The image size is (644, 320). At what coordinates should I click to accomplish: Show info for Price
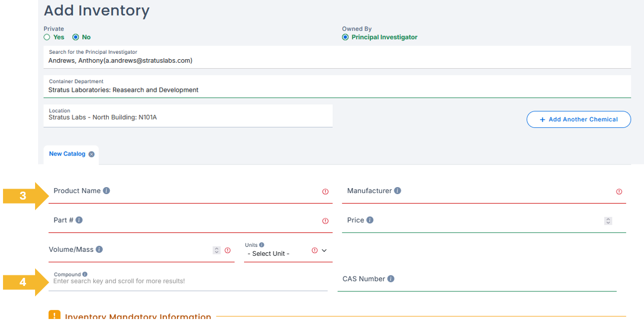tap(370, 220)
